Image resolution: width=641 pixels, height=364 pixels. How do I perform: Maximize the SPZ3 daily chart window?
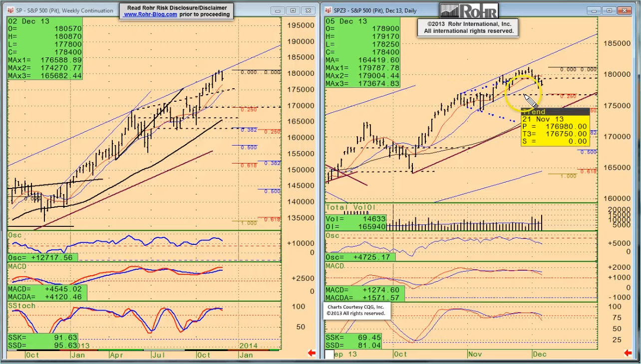[x=609, y=10]
